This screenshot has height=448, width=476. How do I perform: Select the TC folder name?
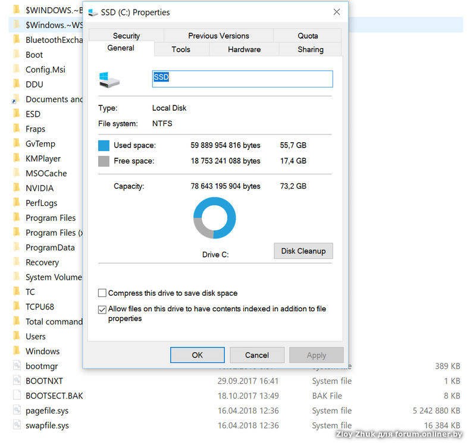coord(30,292)
